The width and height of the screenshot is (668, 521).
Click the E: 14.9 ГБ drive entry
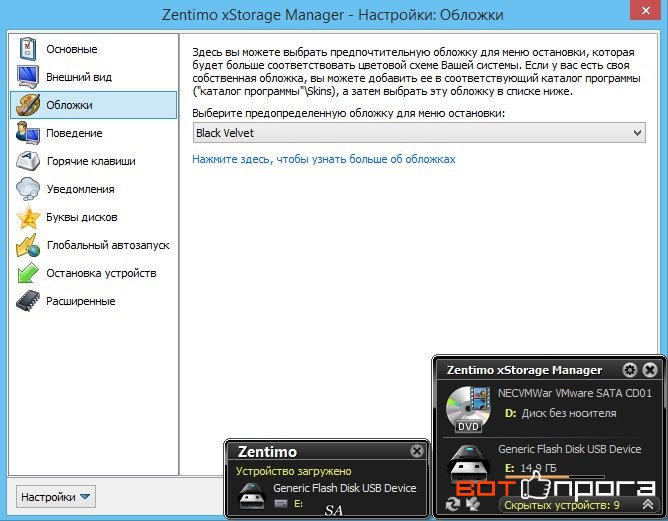point(530,468)
